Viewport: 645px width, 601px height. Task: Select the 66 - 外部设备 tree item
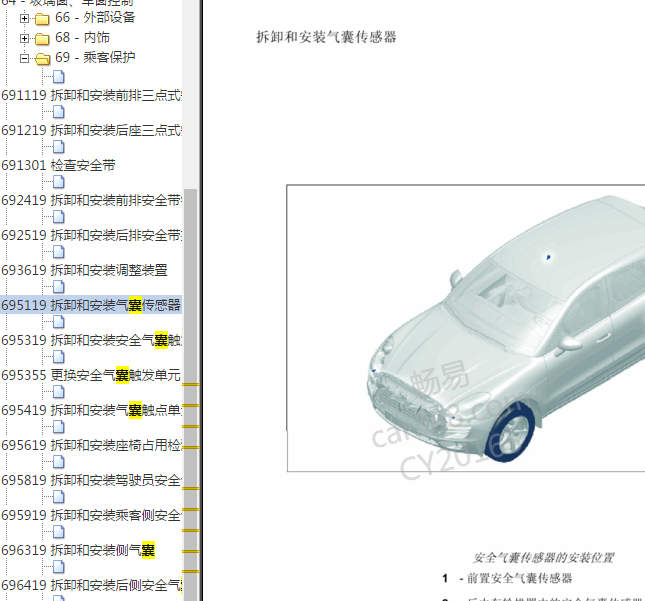coord(95,17)
